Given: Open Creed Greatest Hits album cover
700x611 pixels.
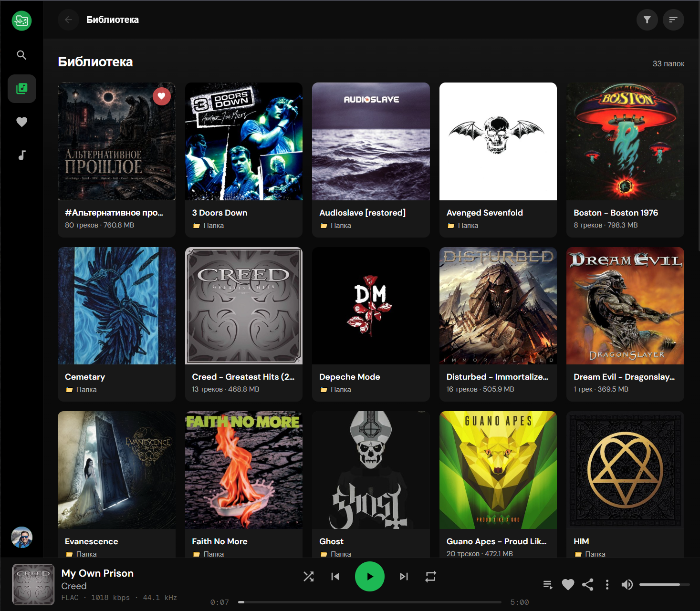Looking at the screenshot, I should click(244, 306).
